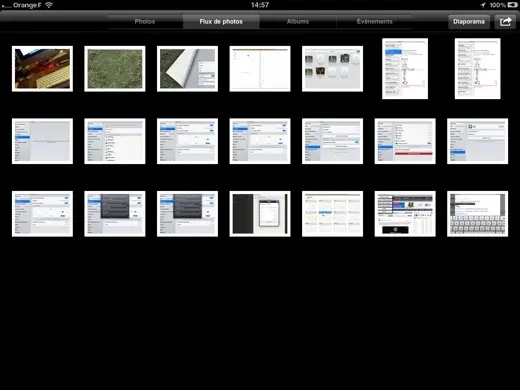The image size is (520, 390).
Task: Tap the share arrow icon
Action: pyautogui.click(x=505, y=22)
